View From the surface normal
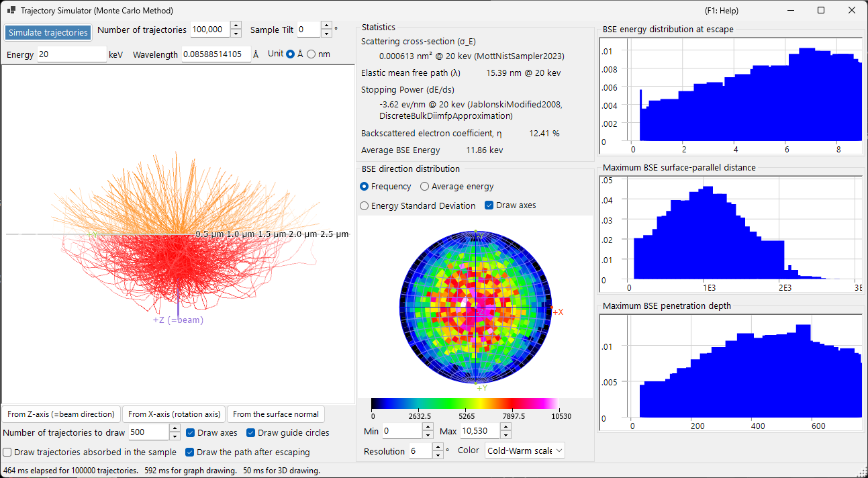The height and width of the screenshot is (478, 868). (276, 414)
